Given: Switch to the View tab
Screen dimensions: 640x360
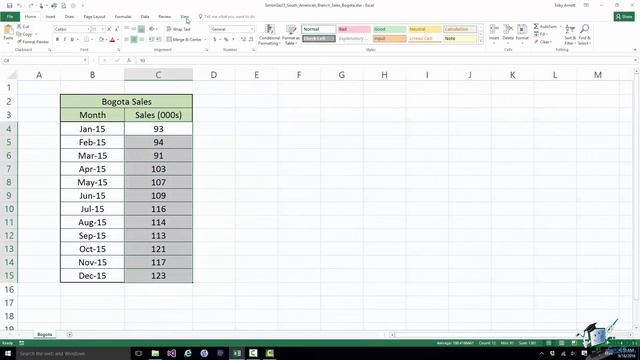Looking at the screenshot, I should [184, 17].
